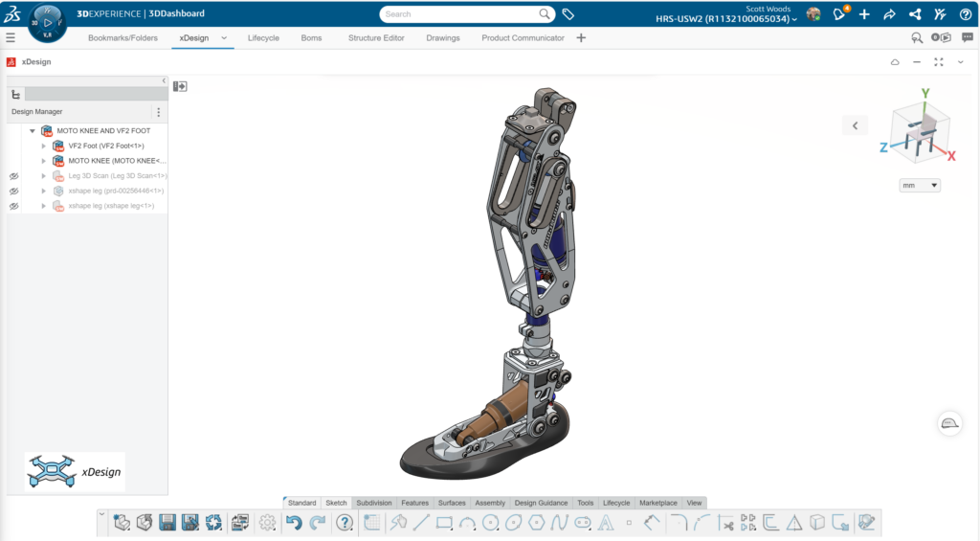Click the Save with options disk icon
This screenshot has width=980, height=541.
coord(190,522)
